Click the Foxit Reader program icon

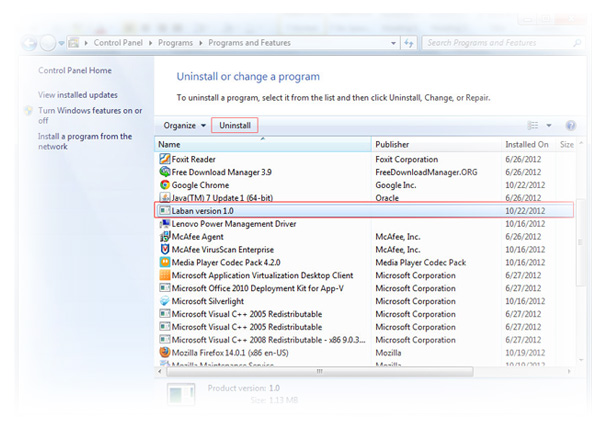164,159
